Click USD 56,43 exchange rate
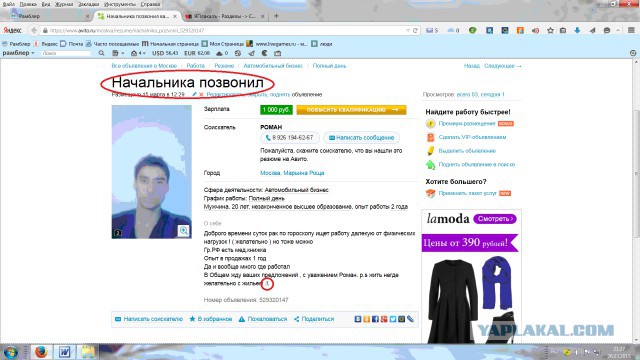The image size is (640, 360). 165,53
